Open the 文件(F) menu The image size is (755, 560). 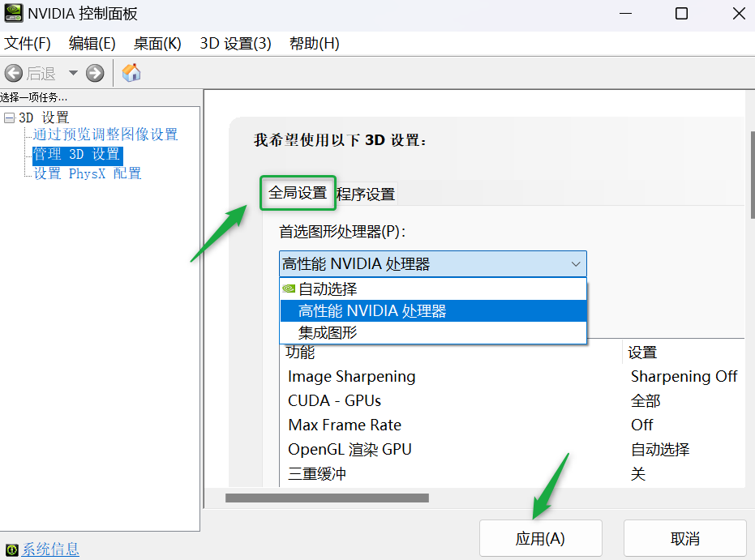(28, 44)
